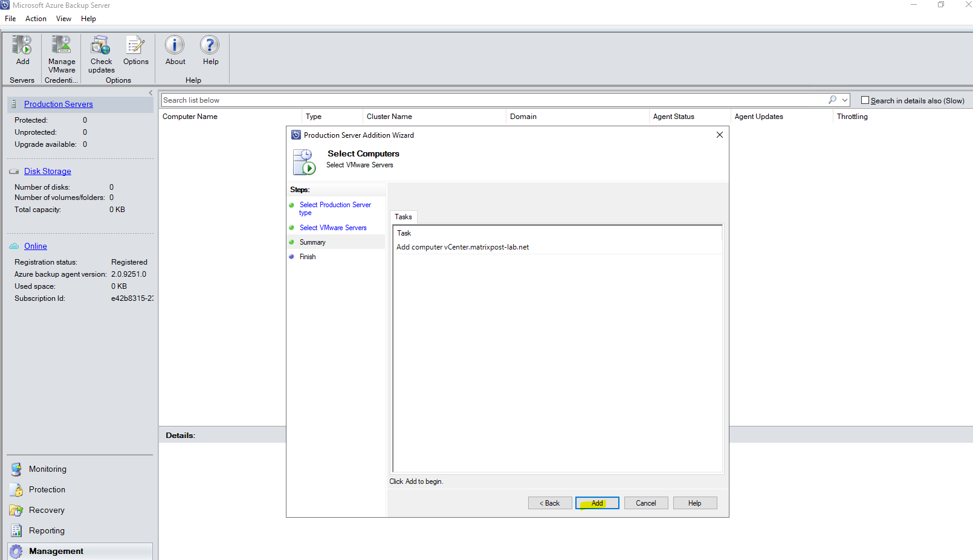973x560 pixels.
Task: Click the Back button in wizard
Action: tap(550, 503)
